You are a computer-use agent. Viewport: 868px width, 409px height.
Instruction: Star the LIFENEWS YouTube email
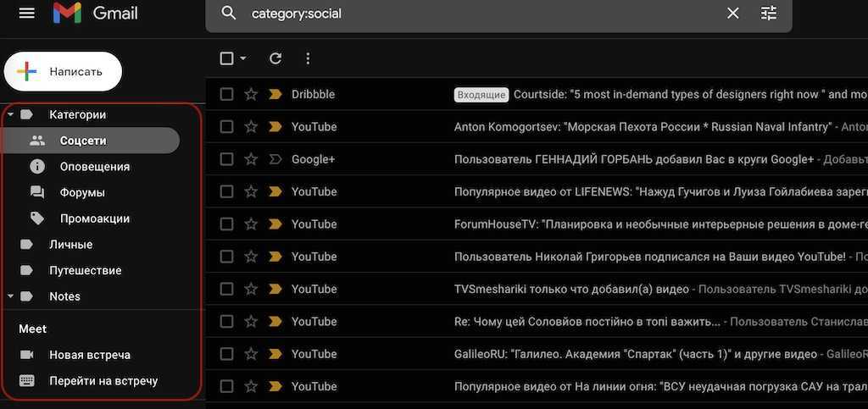[251, 191]
